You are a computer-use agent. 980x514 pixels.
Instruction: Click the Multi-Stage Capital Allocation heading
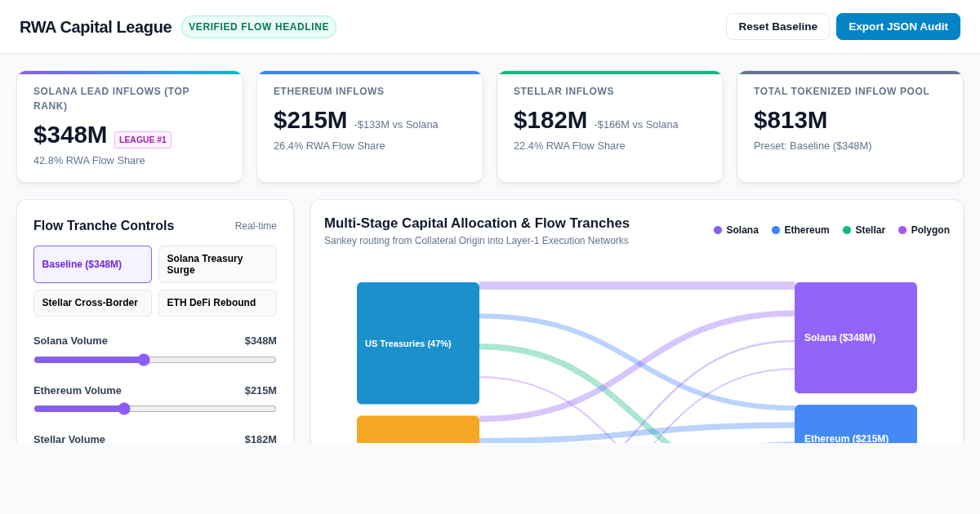477,224
